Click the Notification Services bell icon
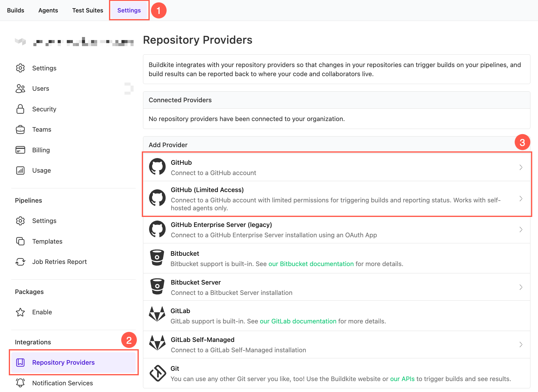This screenshot has width=538, height=392. point(20,383)
